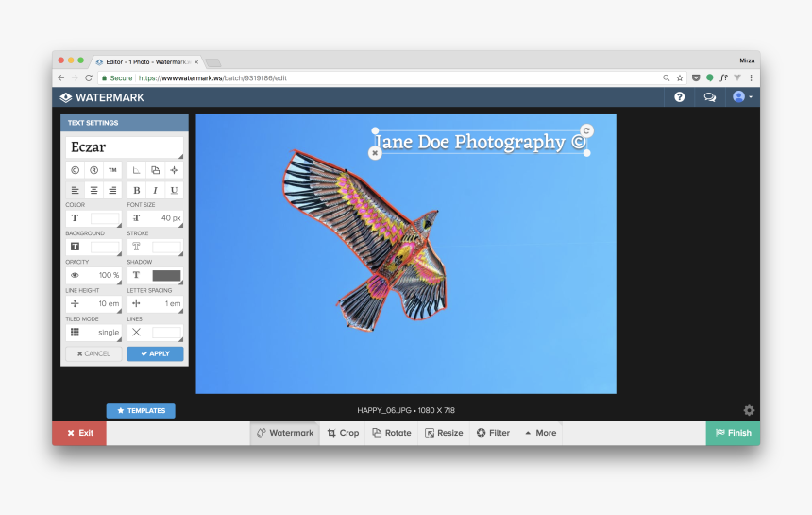Viewport: 812px width, 515px height.
Task: Click the lines X icon
Action: pos(136,332)
